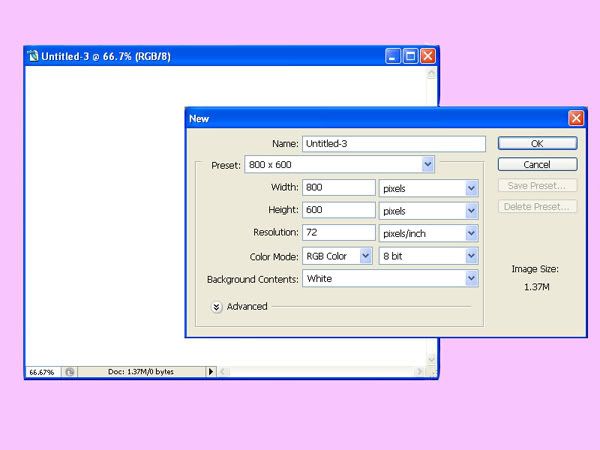The image size is (600, 450).
Task: Close the New dialog with the X button
Action: tap(576, 118)
